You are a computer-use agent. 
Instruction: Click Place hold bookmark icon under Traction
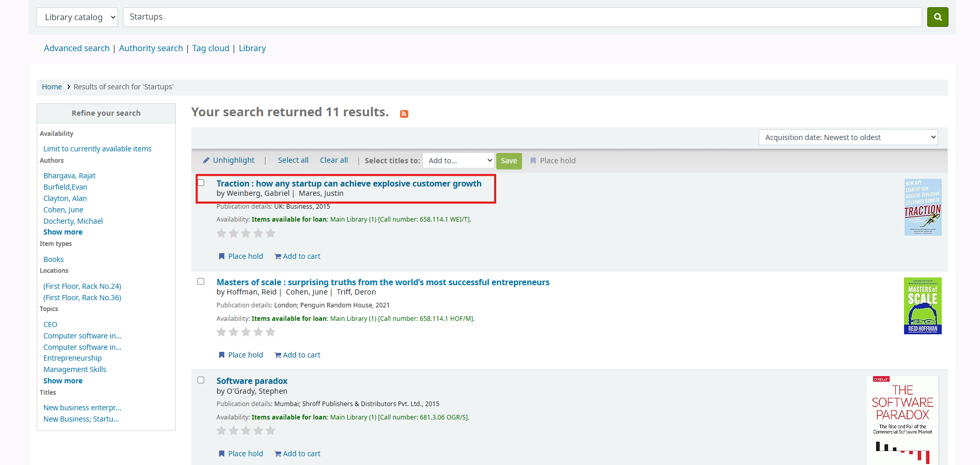click(x=222, y=256)
